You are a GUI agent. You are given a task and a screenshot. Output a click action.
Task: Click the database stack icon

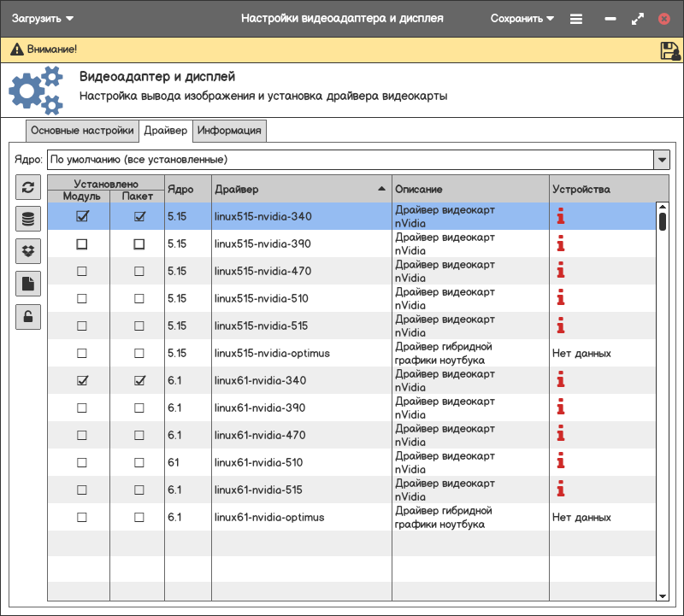pos(28,220)
